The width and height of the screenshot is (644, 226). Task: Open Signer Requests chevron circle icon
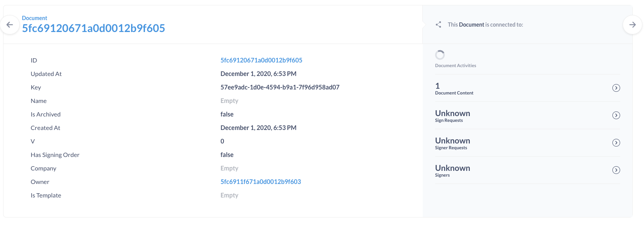(x=616, y=143)
